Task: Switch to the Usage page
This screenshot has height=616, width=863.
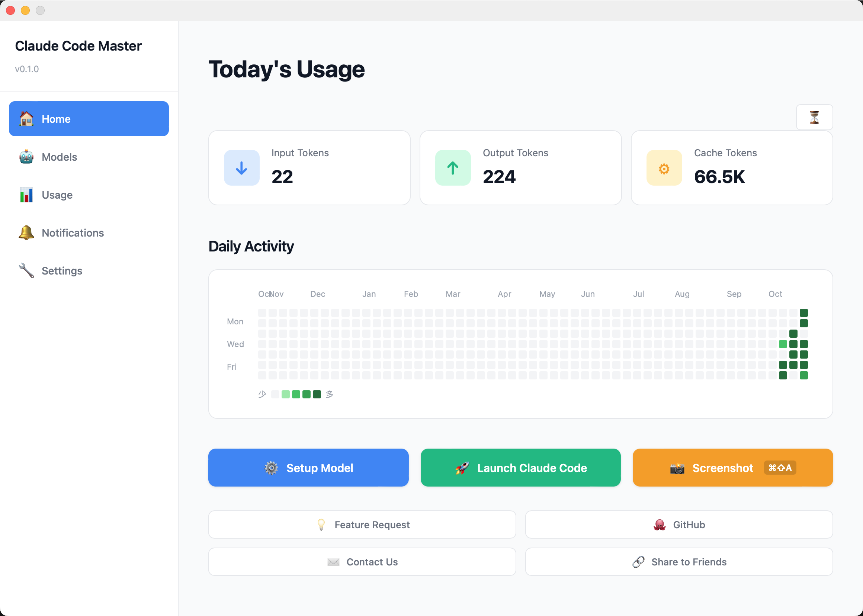Action: (x=57, y=195)
